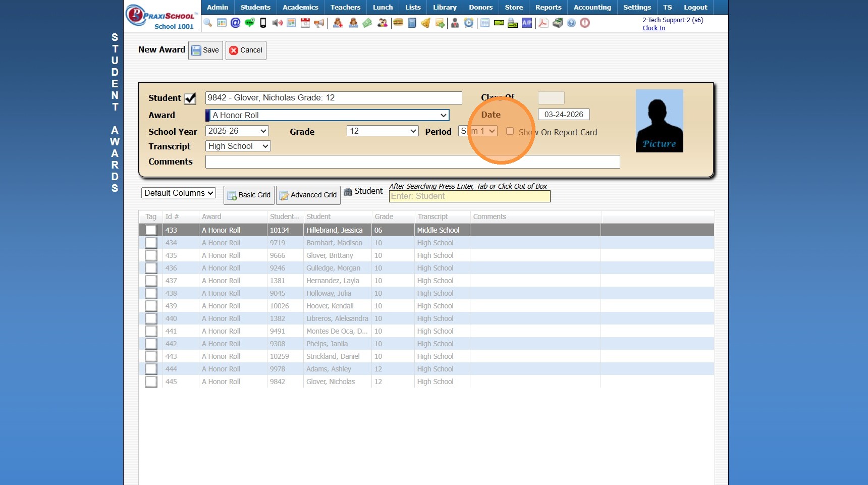This screenshot has width=868, height=485.
Task: Click the PDF document icon
Action: point(543,23)
